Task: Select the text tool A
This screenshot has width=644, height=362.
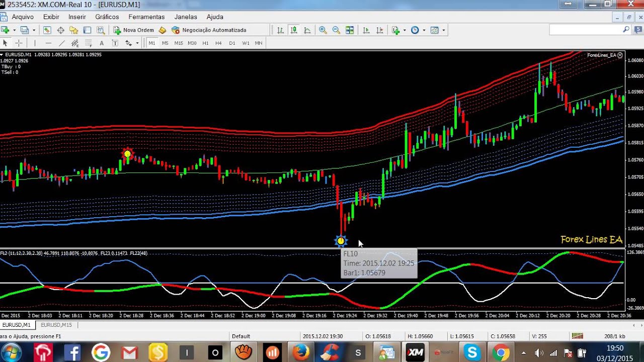Action: tap(102, 43)
